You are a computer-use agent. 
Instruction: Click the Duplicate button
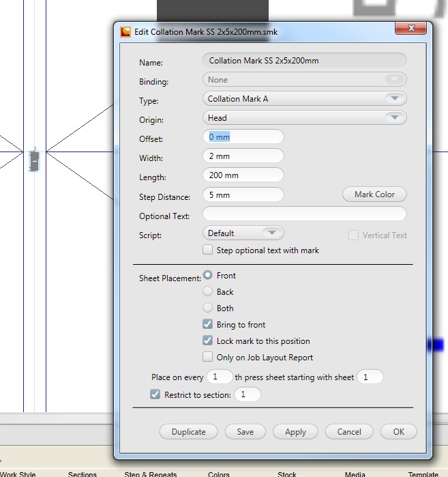(188, 432)
